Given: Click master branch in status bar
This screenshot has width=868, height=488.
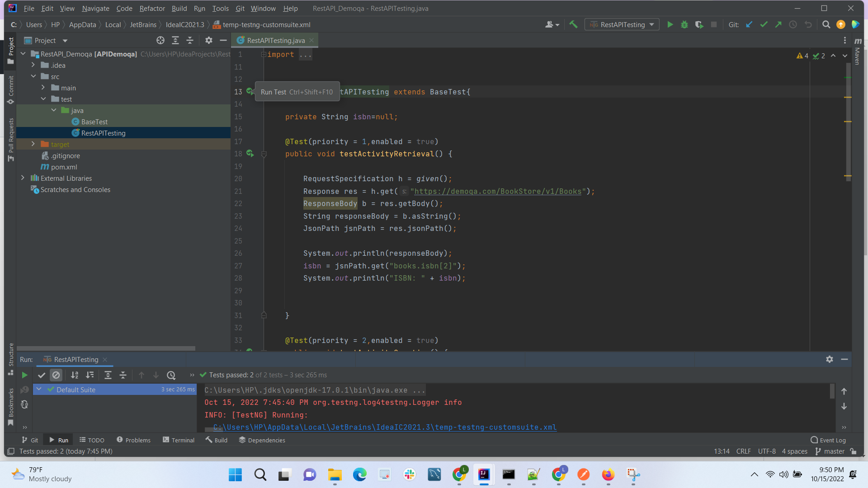Looking at the screenshot, I should (830, 451).
